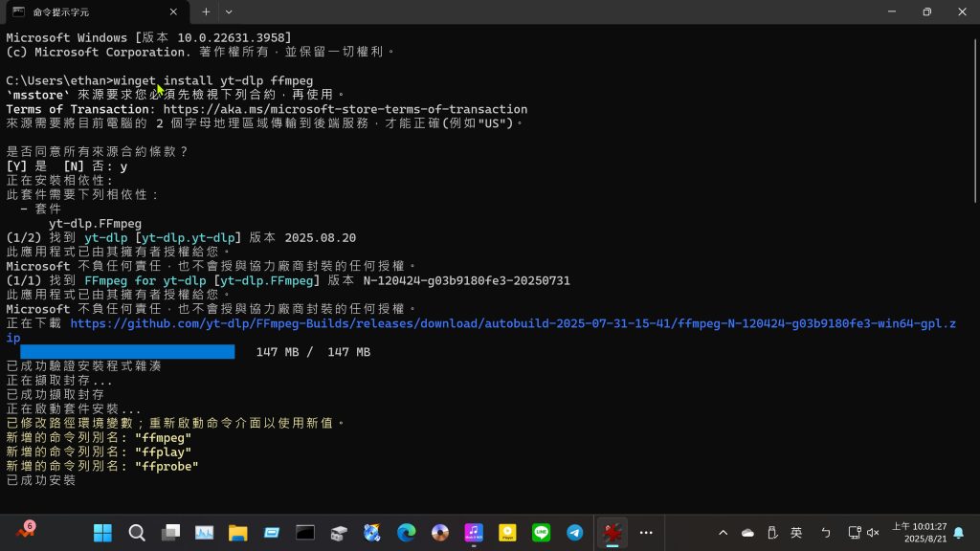Viewport: 980px width, 551px height.
Task: Open the terminal icon in the taskbar
Action: coord(305,533)
